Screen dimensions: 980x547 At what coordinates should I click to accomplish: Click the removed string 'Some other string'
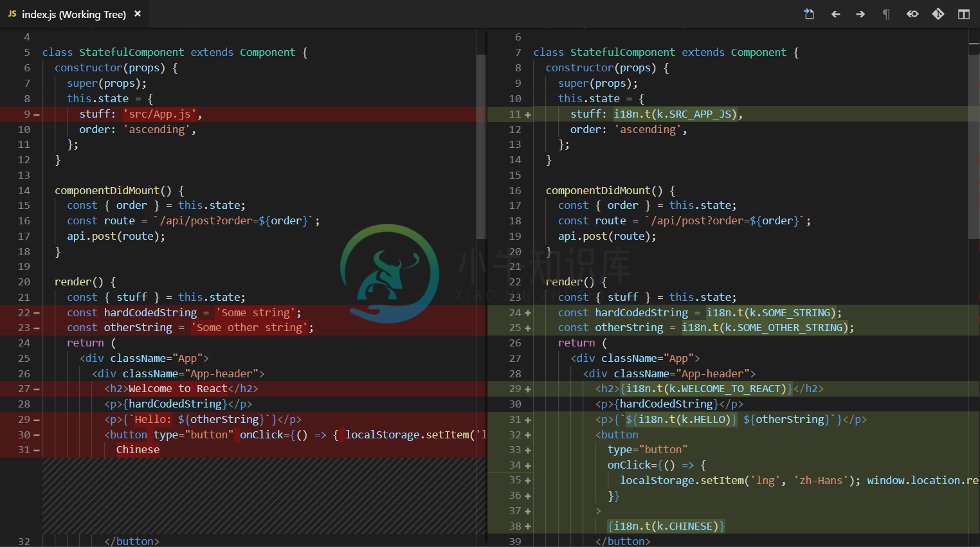pos(250,328)
